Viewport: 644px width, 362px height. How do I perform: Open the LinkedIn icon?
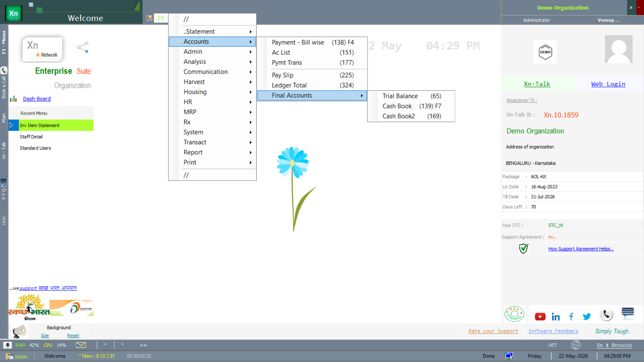coord(556,316)
